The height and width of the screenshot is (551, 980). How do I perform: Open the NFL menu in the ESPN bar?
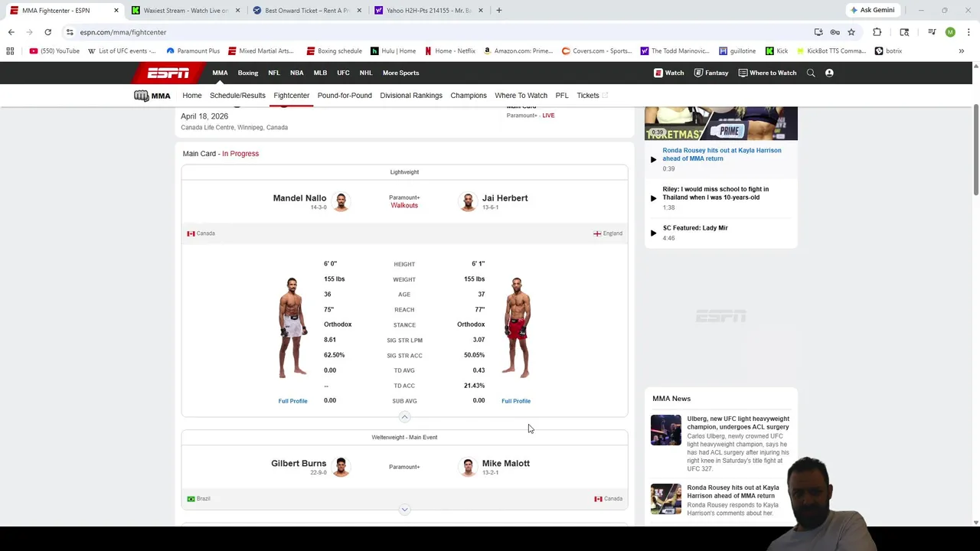tap(274, 73)
